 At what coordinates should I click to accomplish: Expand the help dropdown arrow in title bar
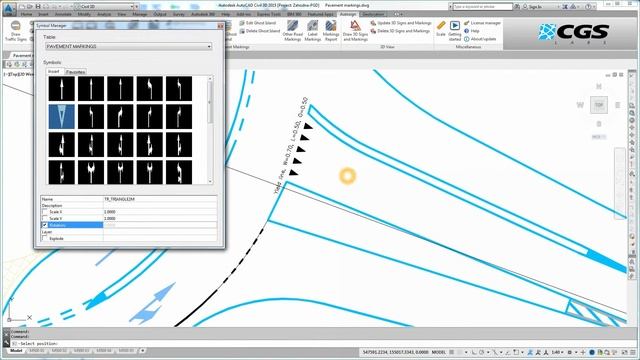pos(594,7)
